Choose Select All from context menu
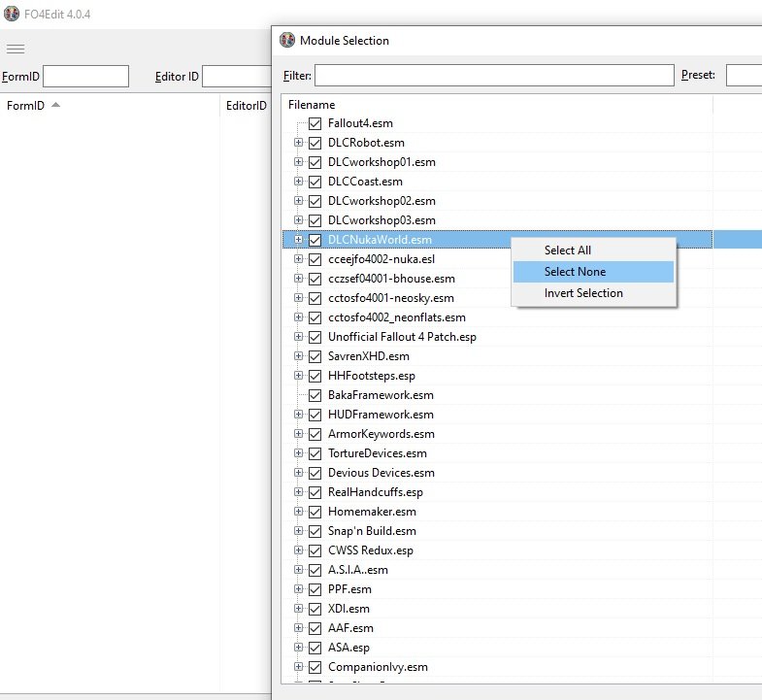The width and height of the screenshot is (762, 700). [568, 250]
